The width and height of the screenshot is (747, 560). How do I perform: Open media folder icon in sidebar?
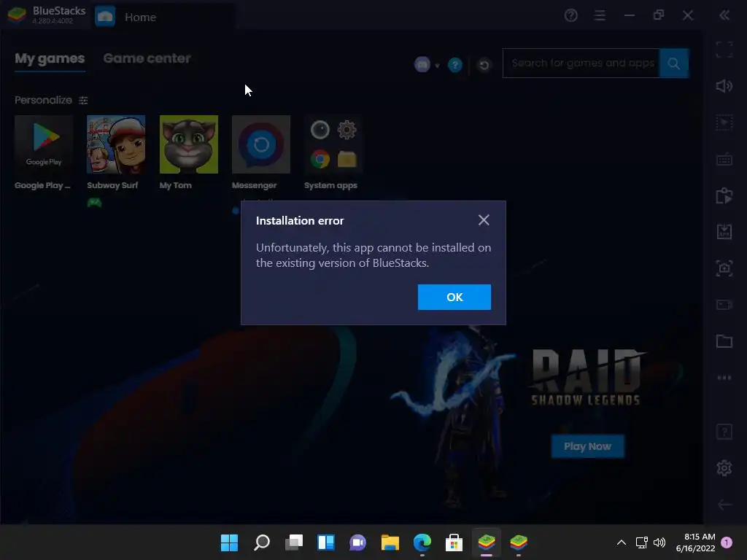(724, 341)
